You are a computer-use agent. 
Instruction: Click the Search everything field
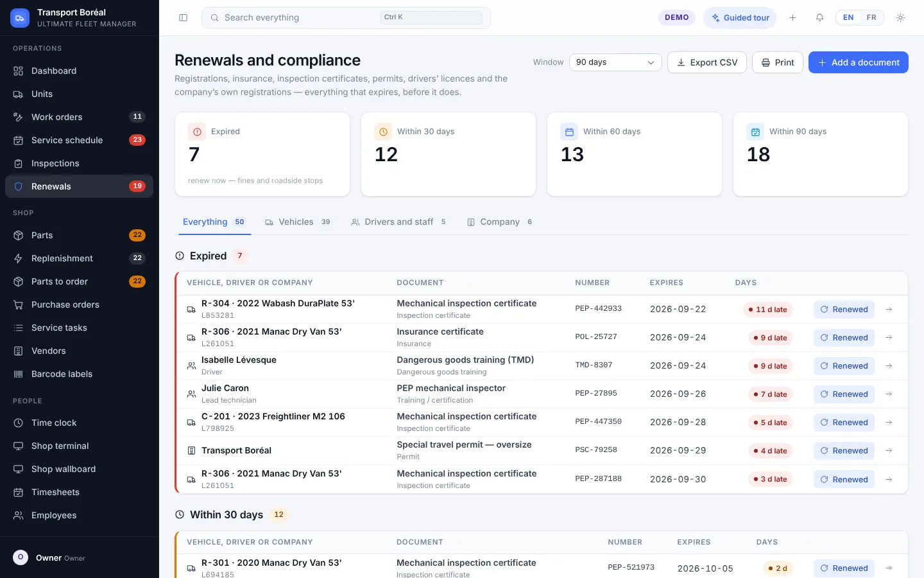tap(346, 18)
